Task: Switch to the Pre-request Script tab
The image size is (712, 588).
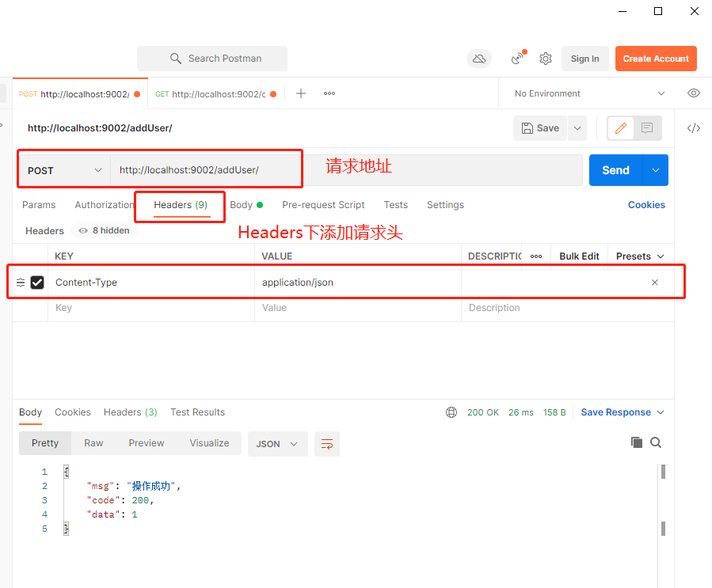Action: (x=323, y=204)
